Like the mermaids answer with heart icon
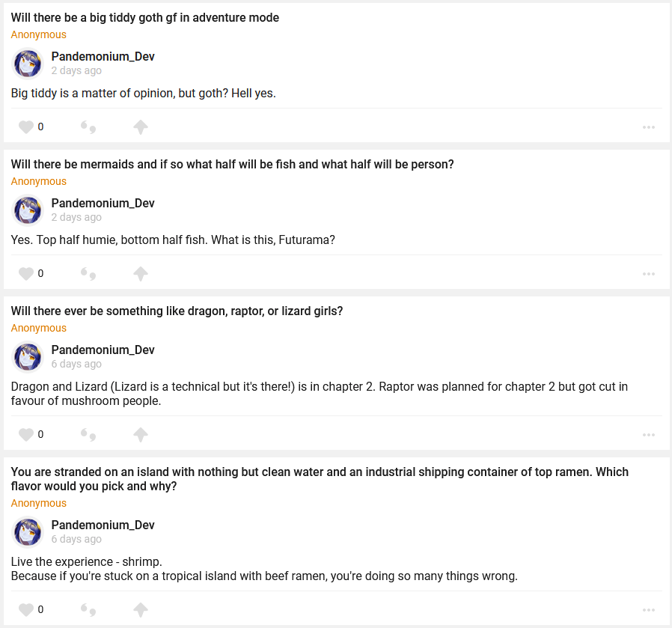This screenshot has width=672, height=628. click(x=26, y=274)
